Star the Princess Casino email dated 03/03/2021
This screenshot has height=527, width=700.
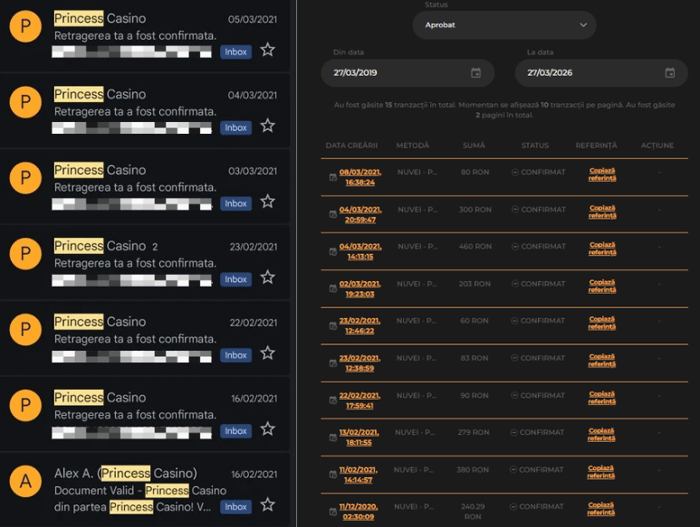click(x=267, y=201)
